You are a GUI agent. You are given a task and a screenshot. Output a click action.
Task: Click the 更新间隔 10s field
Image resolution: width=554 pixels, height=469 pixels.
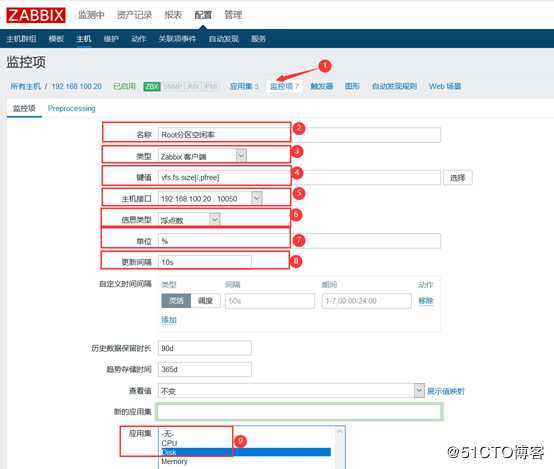(x=205, y=262)
